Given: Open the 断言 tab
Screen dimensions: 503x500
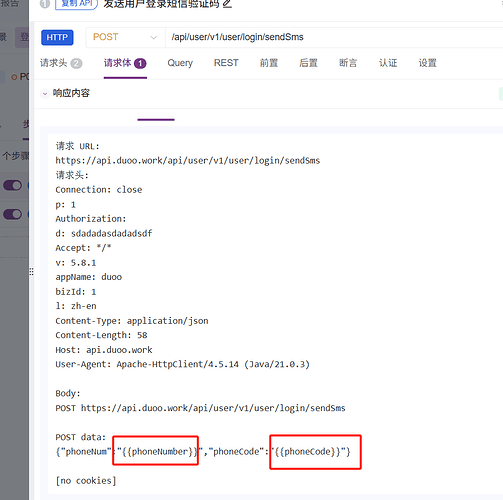Looking at the screenshot, I should tap(348, 63).
